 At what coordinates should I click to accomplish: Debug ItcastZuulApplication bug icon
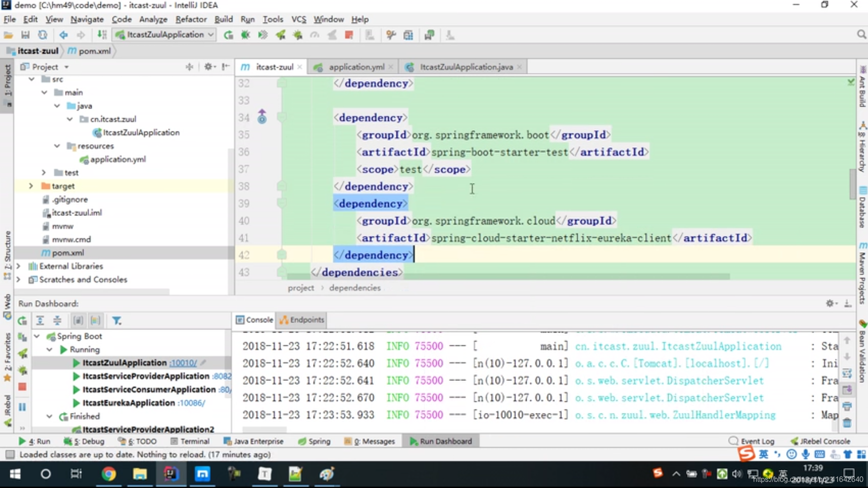click(x=245, y=35)
